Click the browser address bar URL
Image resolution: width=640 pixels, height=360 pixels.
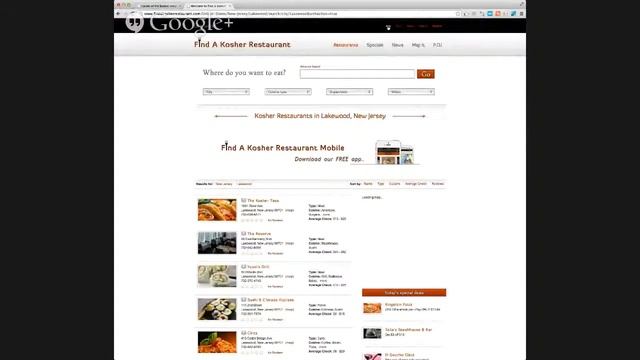tap(241, 13)
